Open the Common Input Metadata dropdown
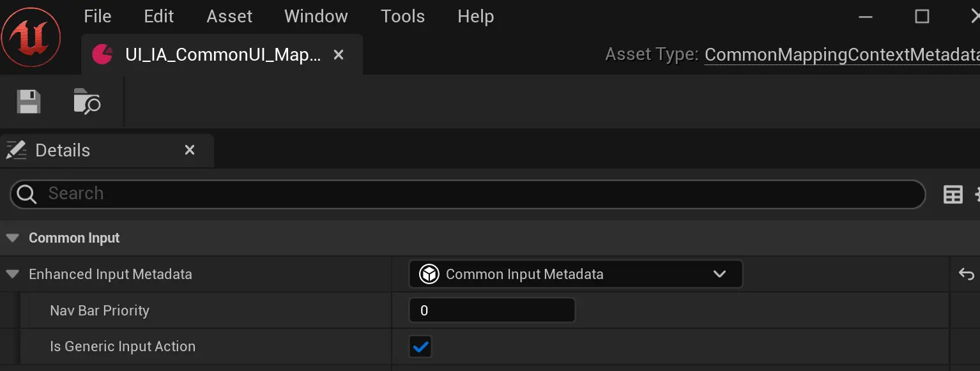This screenshot has height=371, width=980. pos(575,275)
